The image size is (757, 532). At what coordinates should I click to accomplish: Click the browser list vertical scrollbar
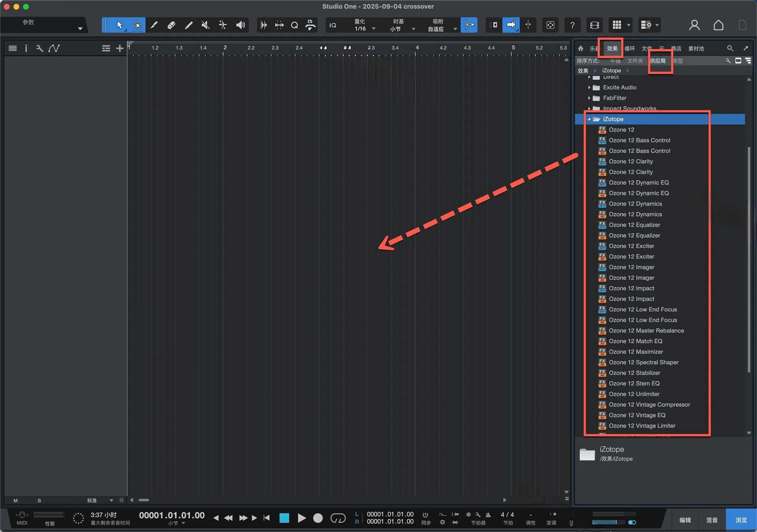[749, 259]
